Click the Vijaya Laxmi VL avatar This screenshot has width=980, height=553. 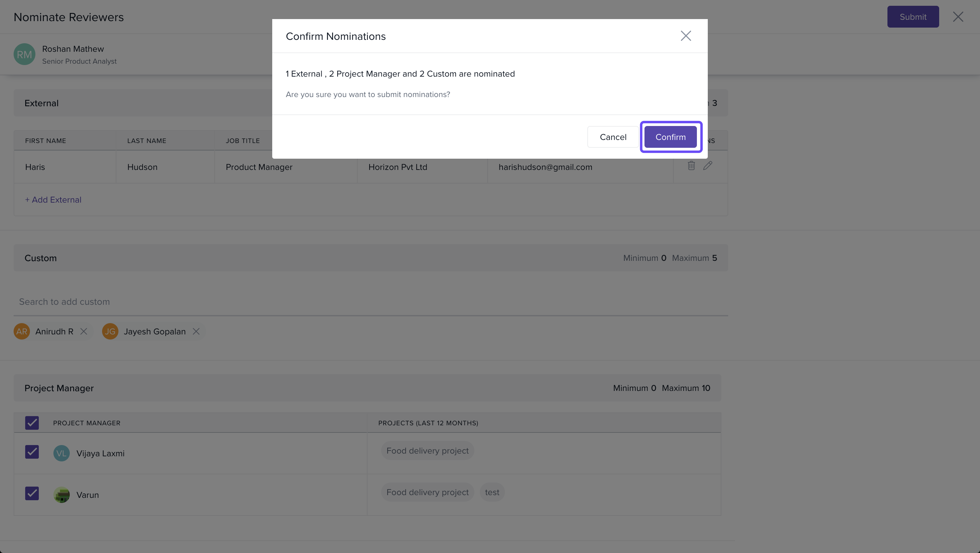coord(61,453)
